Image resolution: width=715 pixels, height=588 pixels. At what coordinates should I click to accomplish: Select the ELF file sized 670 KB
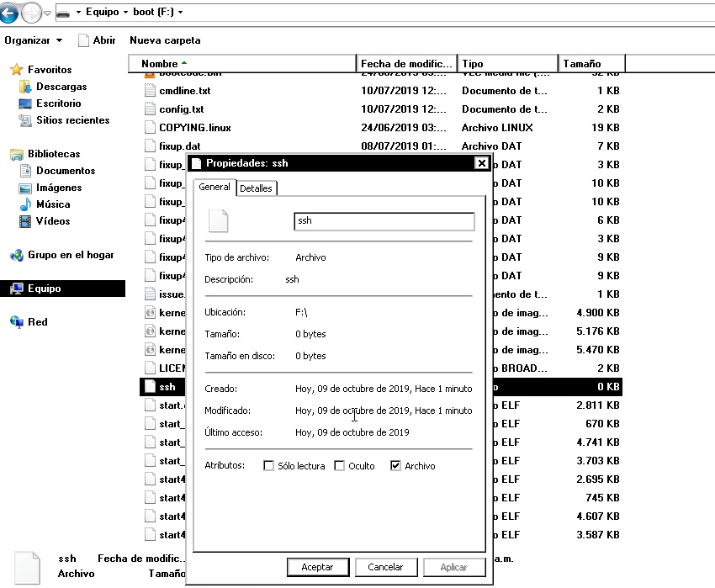coord(150,424)
